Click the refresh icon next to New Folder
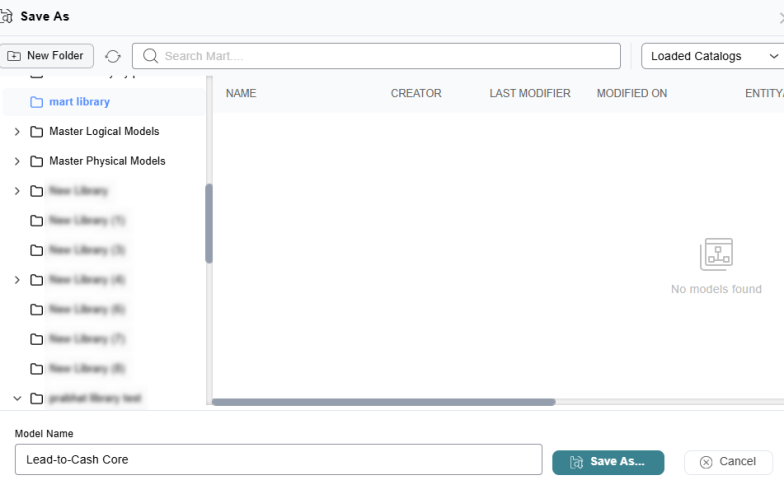The image size is (784, 480). 113,56
